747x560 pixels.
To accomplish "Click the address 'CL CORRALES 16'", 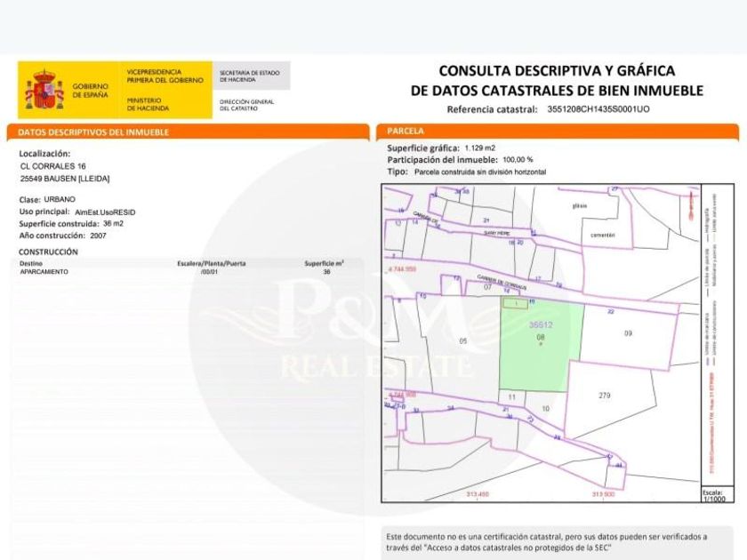I will (52, 166).
